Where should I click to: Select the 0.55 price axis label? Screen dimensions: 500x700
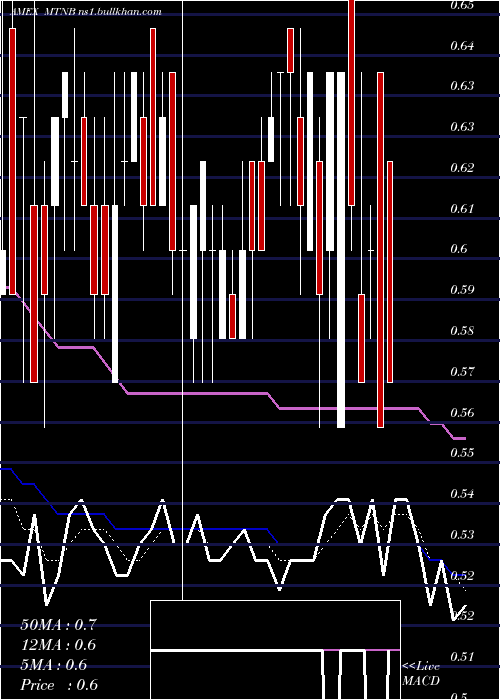tap(462, 453)
